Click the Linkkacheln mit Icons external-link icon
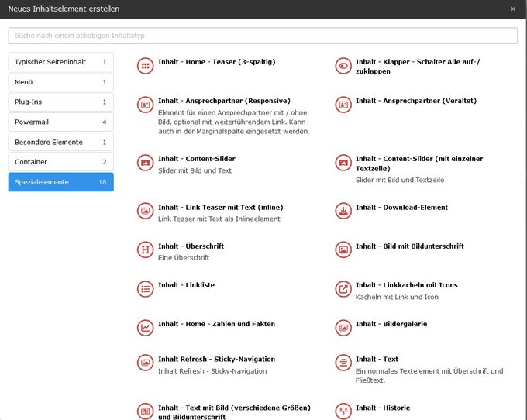The height and width of the screenshot is (420, 527). click(x=343, y=288)
